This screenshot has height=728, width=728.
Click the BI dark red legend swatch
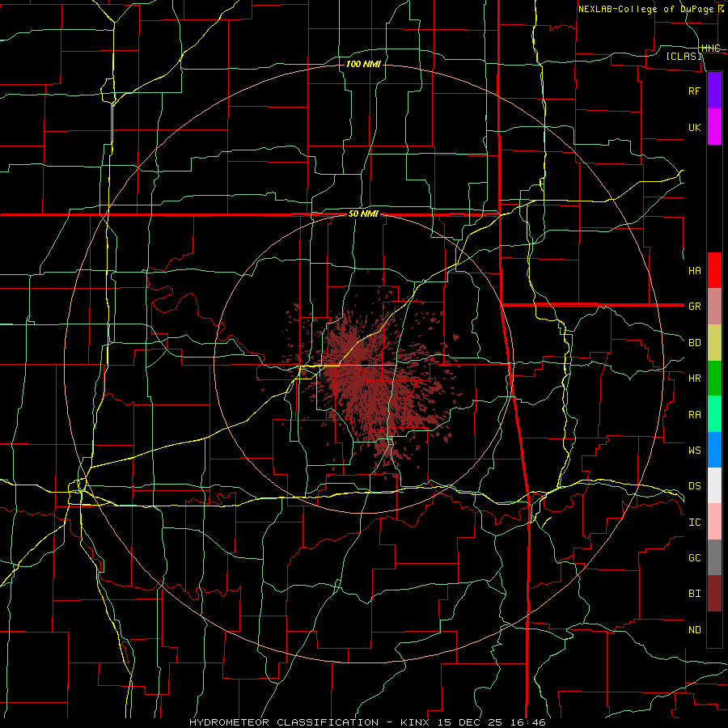click(714, 594)
